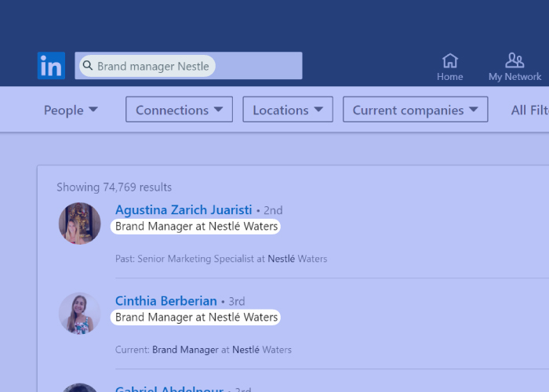This screenshot has height=392, width=549.
Task: Open Gabriel Abdelnour's profile link
Action: (x=169, y=389)
